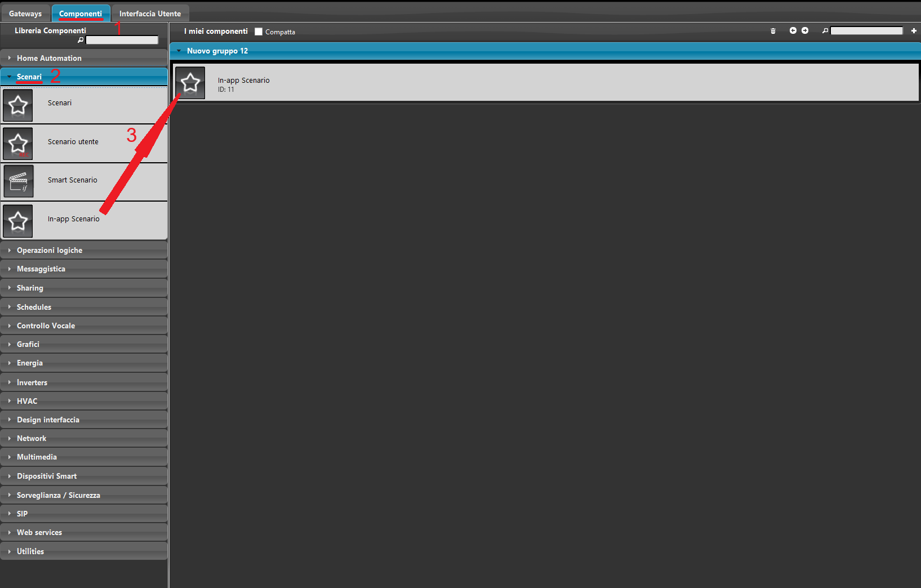Image resolution: width=921 pixels, height=588 pixels.
Task: Click the trash delete icon
Action: tap(773, 31)
